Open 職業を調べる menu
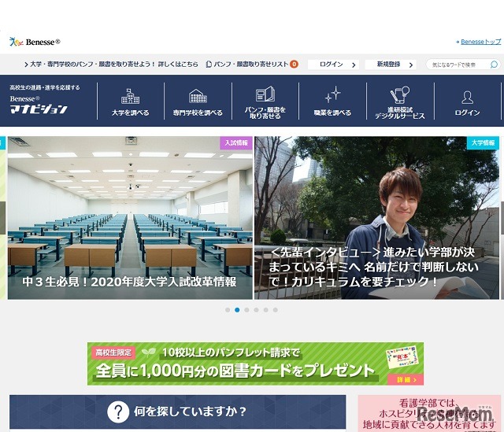 coord(332,102)
